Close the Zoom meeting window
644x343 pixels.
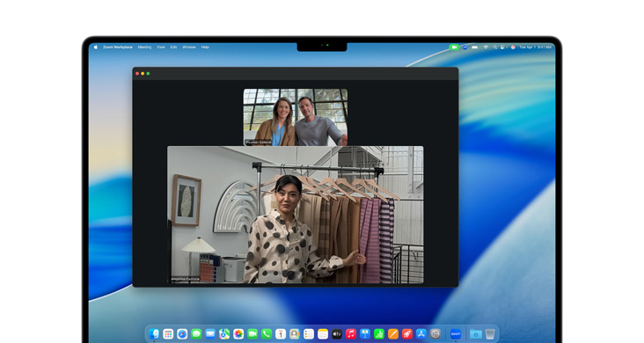(x=137, y=74)
